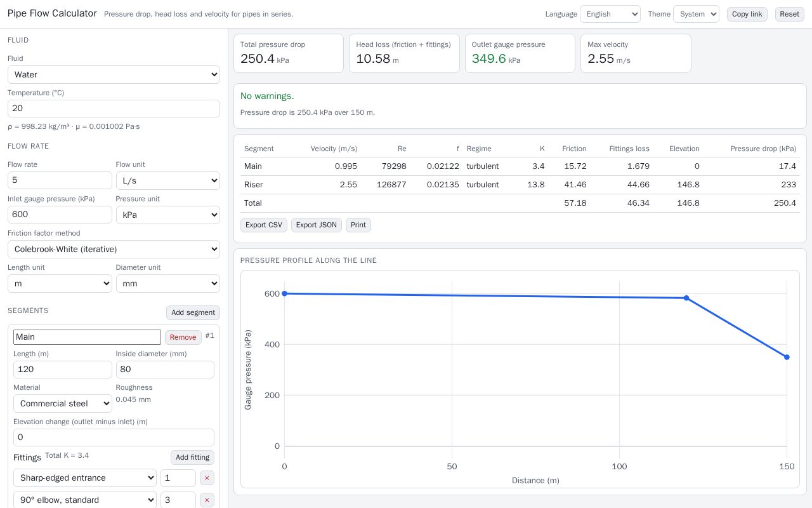Image resolution: width=812 pixels, height=508 pixels.
Task: Print the results table
Action: [x=358, y=225]
